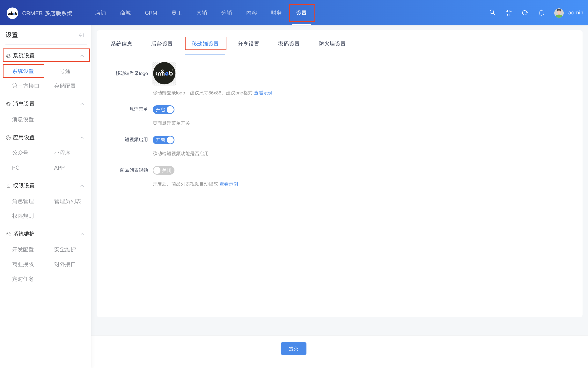The height and width of the screenshot is (368, 588).
Task: Open APP in sidebar
Action: point(59,168)
